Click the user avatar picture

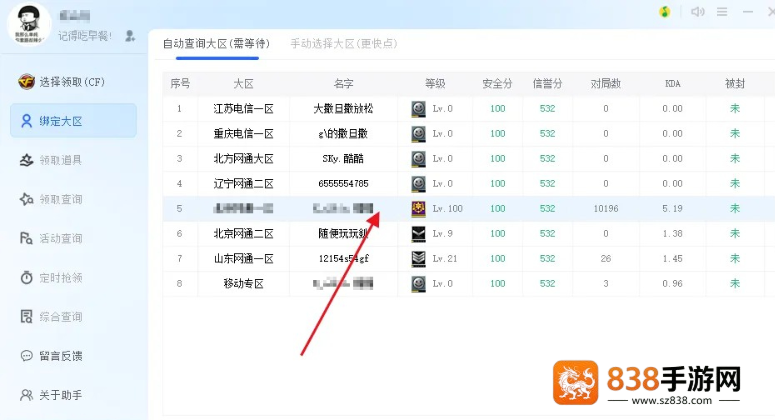pos(29,23)
